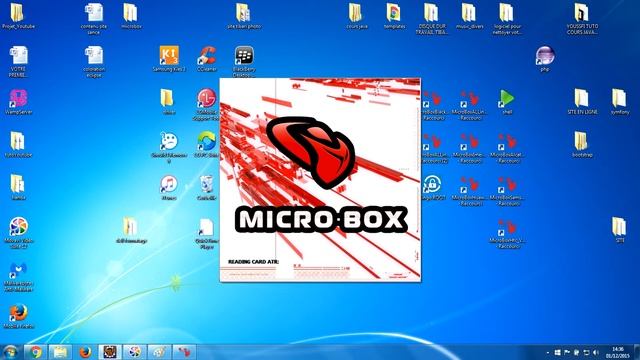Open the site tibari photo folder
The height and width of the screenshot is (360, 640).
(x=244, y=16)
